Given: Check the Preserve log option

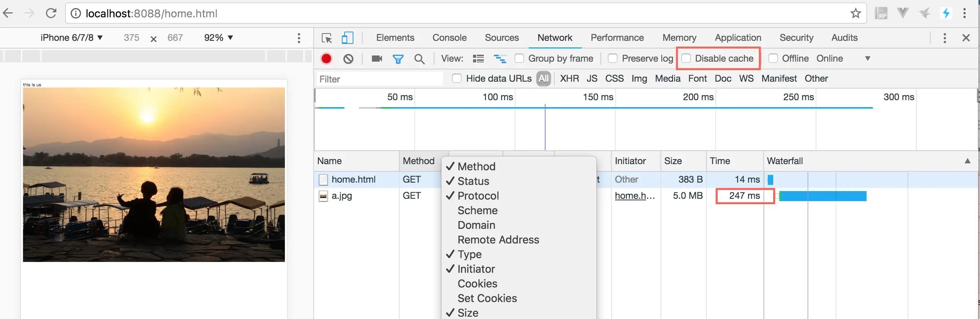Looking at the screenshot, I should click(x=613, y=59).
